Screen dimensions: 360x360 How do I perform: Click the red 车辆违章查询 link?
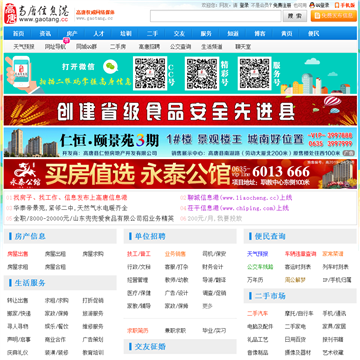[300, 254]
